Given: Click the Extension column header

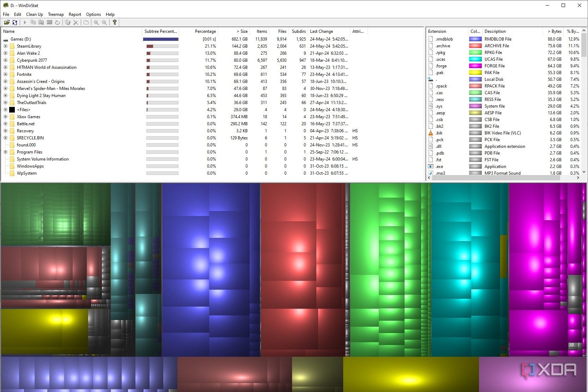Looking at the screenshot, I should point(447,31).
